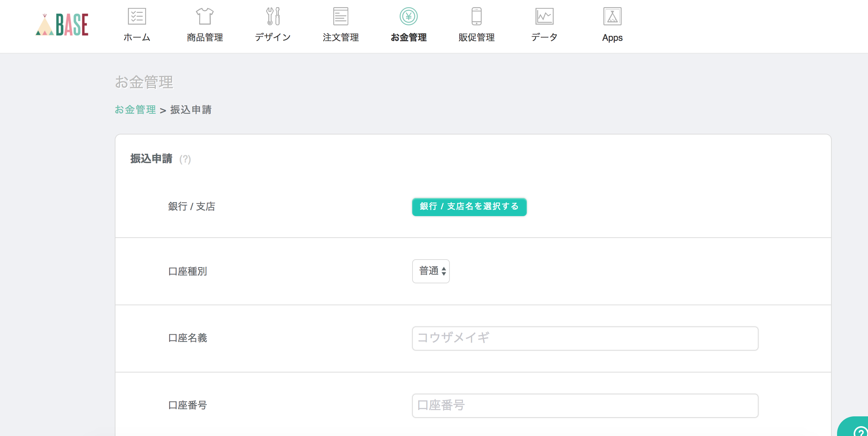The height and width of the screenshot is (436, 868).
Task: Click the 振込申請 breadcrumb text
Action: click(x=191, y=110)
